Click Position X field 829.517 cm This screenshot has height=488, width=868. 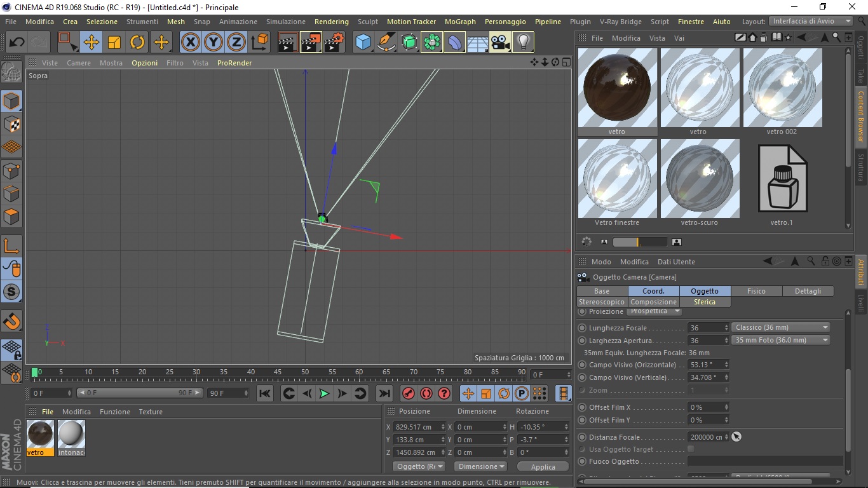[419, 427]
